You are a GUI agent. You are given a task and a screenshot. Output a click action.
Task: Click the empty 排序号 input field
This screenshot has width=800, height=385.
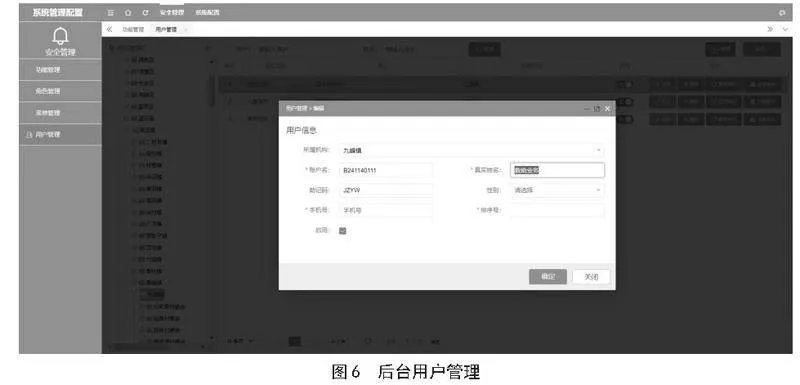point(558,210)
